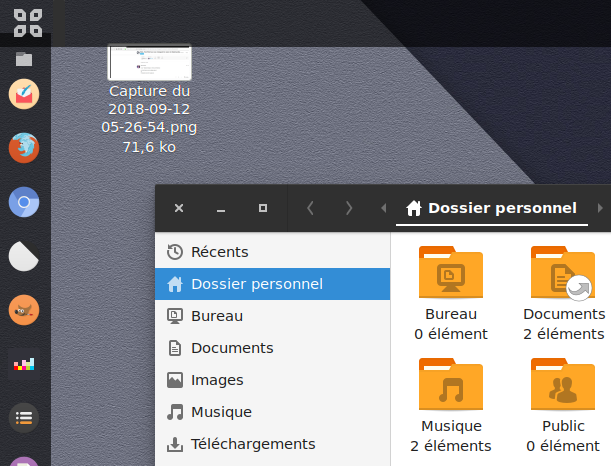
Task: Go back with the left chevron button
Action: point(310,208)
